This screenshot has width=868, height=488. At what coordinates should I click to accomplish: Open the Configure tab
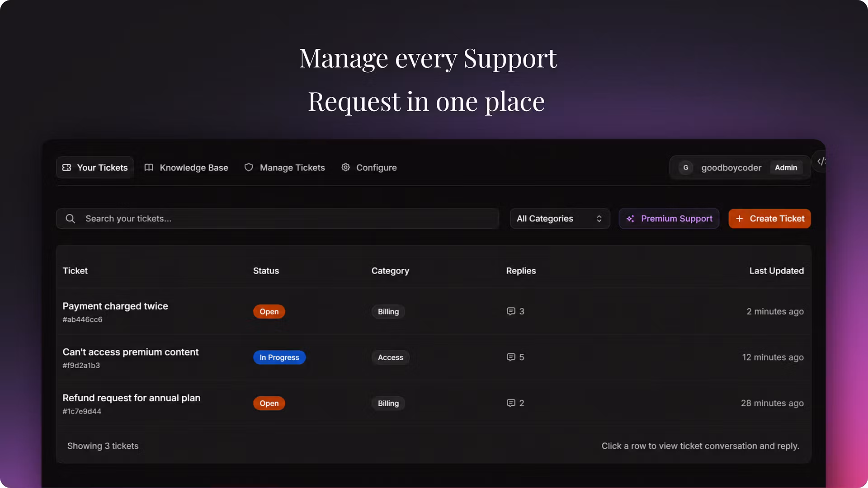(x=369, y=168)
